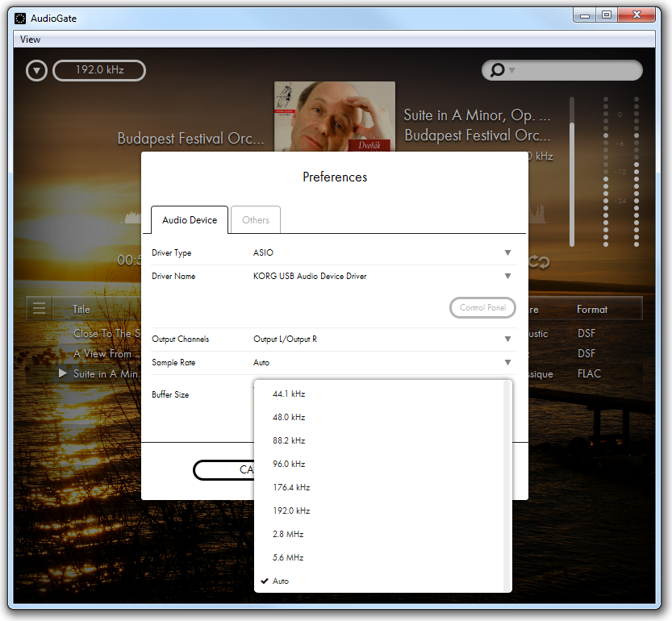Toggle the repeat playback icon
The width and height of the screenshot is (672, 621).
539,261
